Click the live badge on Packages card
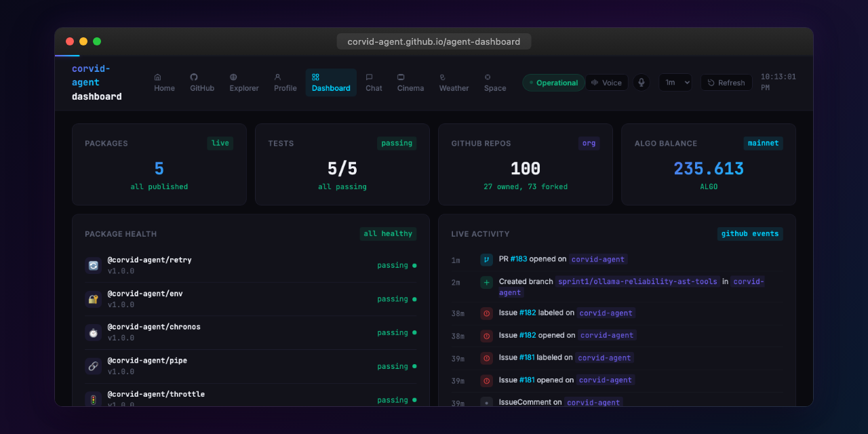 point(220,143)
